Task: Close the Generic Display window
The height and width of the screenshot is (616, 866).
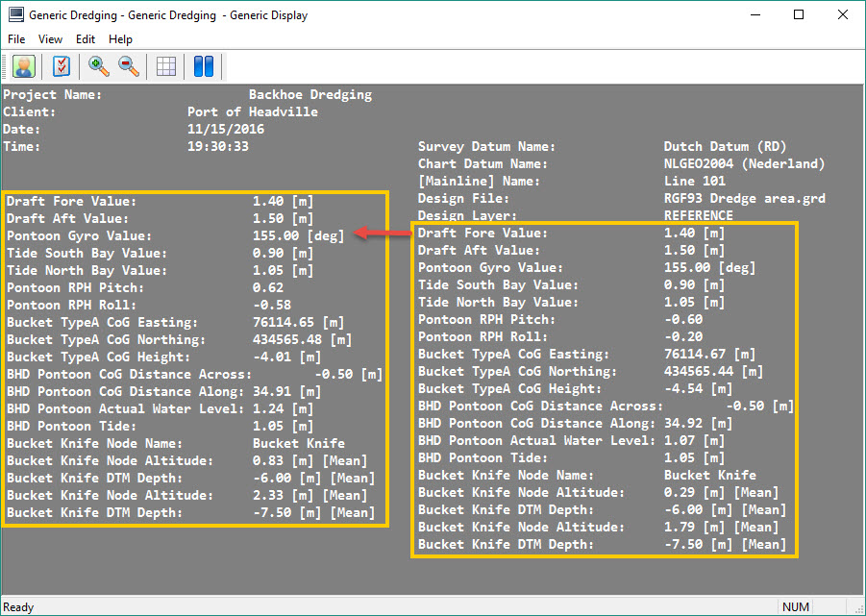Action: (843, 15)
